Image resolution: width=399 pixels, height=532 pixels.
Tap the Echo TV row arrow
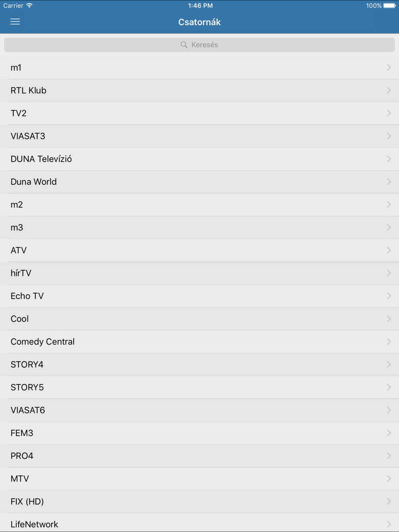[389, 296]
